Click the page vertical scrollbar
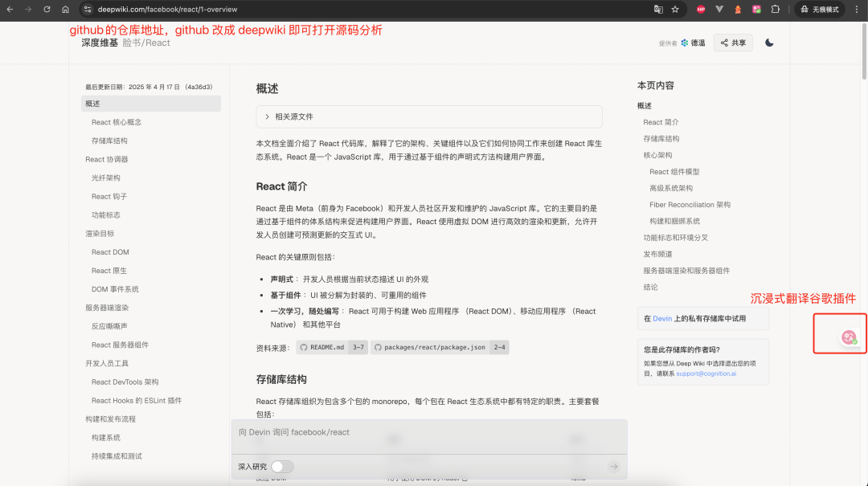 [864, 51]
